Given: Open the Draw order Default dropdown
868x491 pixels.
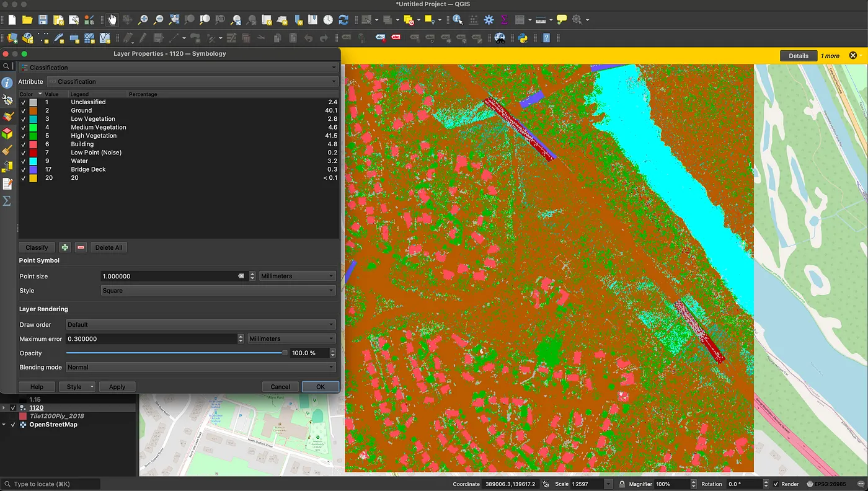Looking at the screenshot, I should 201,324.
